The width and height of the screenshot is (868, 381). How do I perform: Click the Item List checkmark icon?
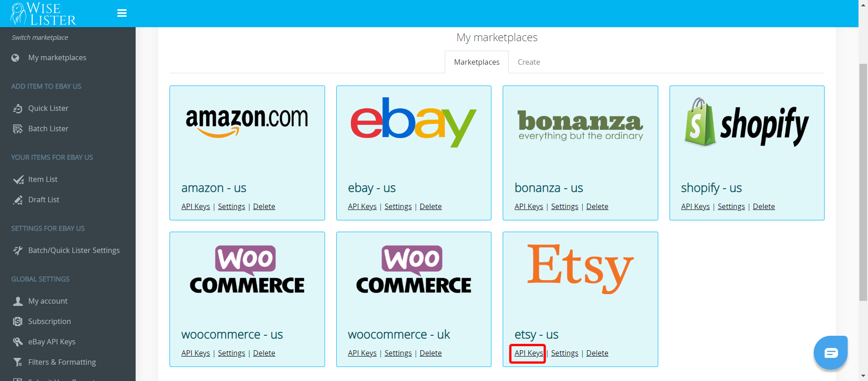click(18, 180)
